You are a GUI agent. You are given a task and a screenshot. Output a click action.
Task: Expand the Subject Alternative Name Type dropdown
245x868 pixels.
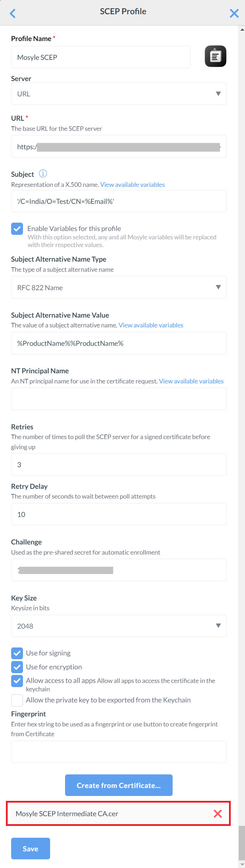pyautogui.click(x=119, y=287)
